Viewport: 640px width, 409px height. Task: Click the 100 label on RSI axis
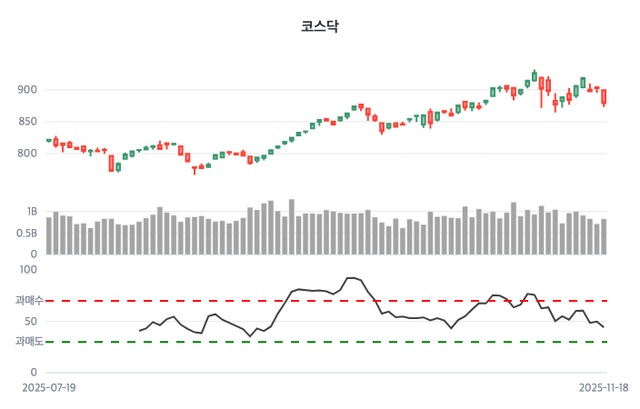27,269
